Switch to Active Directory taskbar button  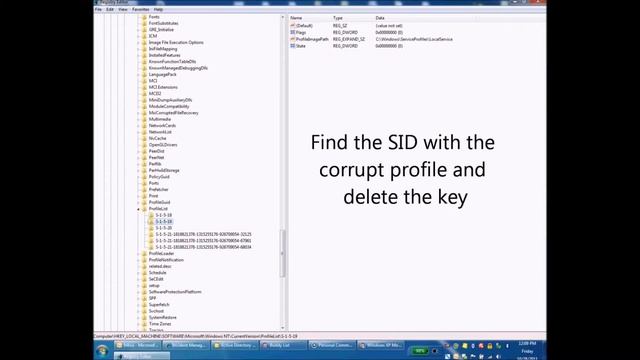tap(235, 345)
